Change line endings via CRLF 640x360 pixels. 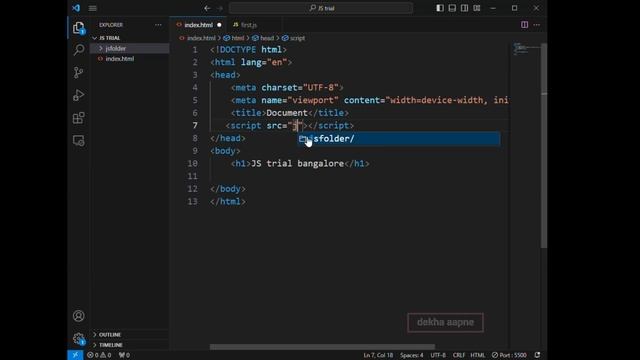click(x=459, y=355)
